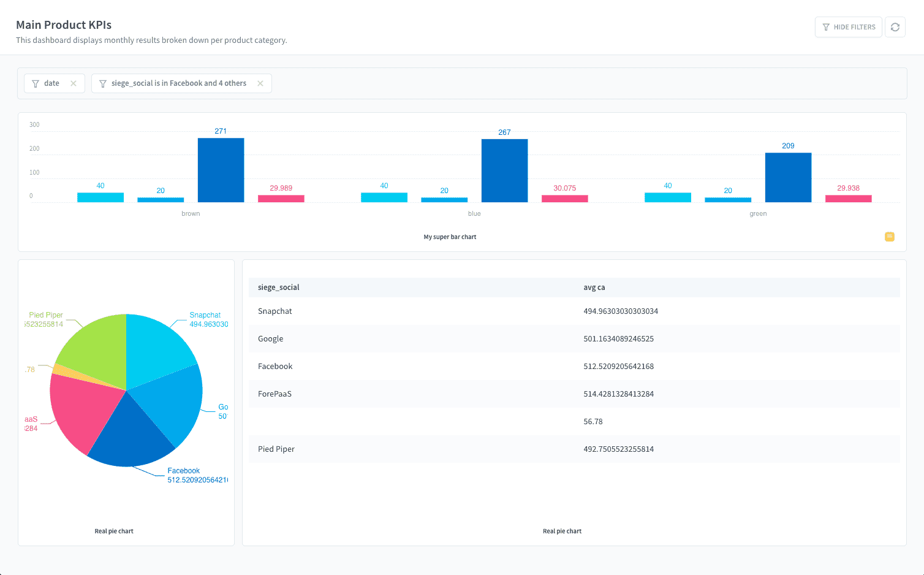Click the brown 271 bar

221,170
